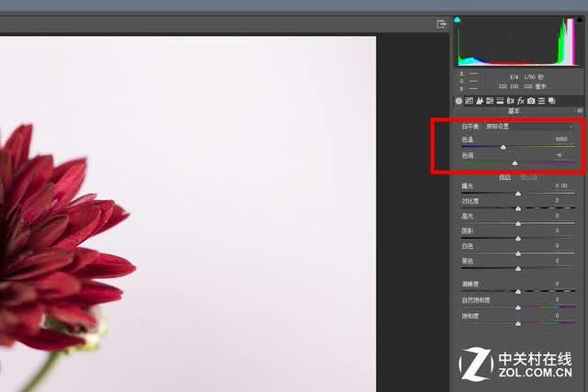Open the Detail sharpening panel icon

pyautogui.click(x=480, y=101)
